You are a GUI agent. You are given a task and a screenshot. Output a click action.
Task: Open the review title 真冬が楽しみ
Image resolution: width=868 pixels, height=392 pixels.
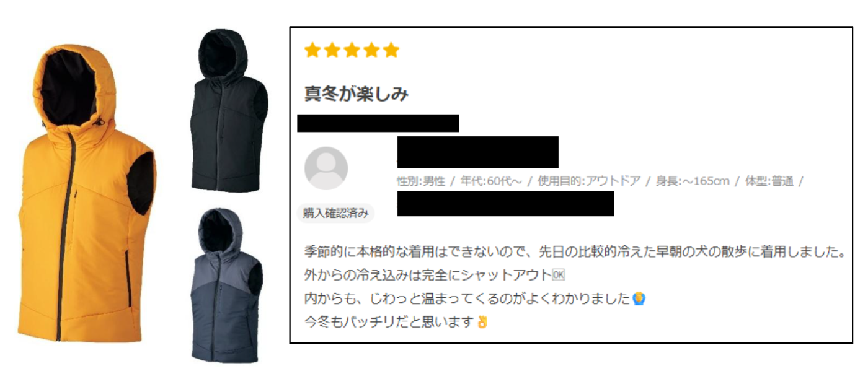(x=356, y=94)
